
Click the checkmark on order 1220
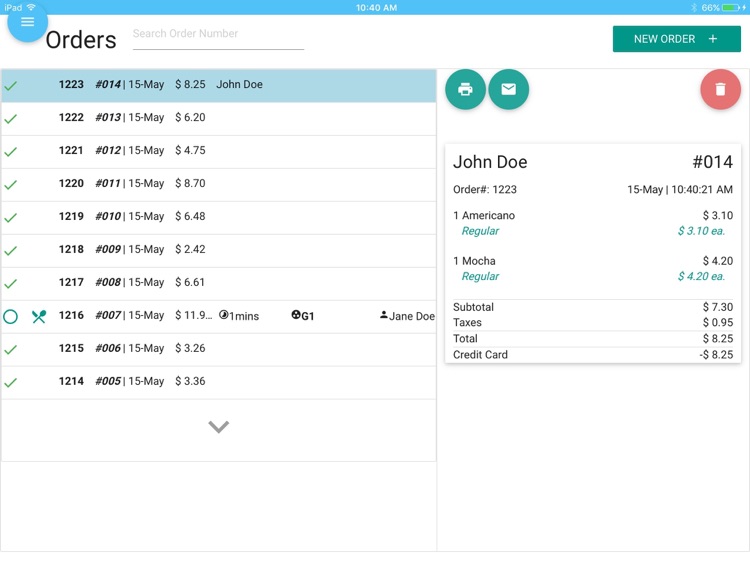(11, 185)
